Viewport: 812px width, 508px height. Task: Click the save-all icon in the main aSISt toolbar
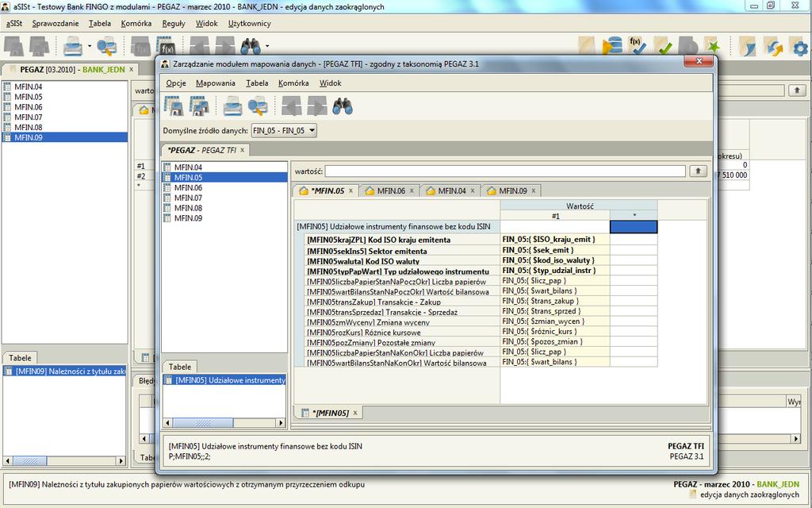coord(40,46)
